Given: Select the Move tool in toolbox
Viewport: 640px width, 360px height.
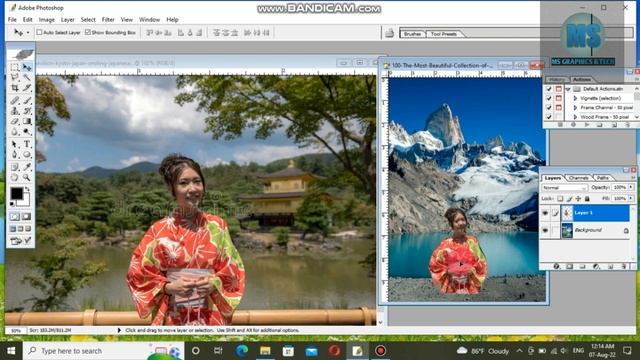Looking at the screenshot, I should coord(27,67).
